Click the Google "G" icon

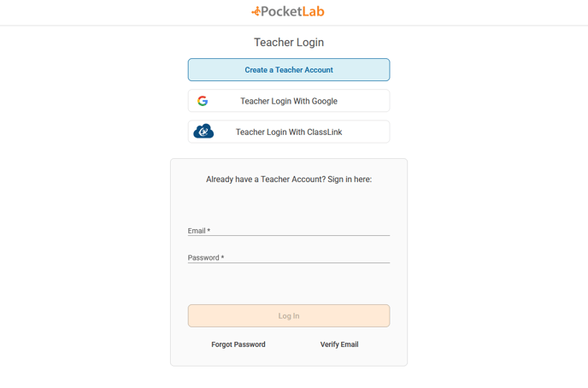[203, 101]
